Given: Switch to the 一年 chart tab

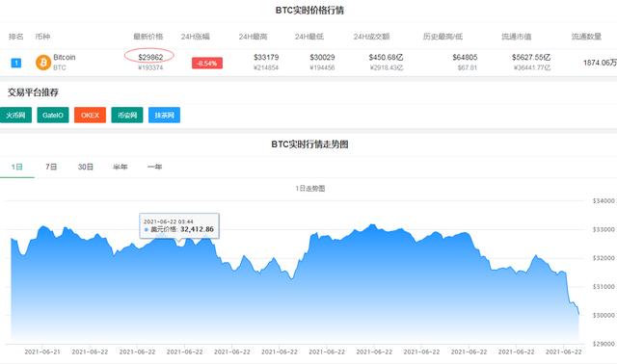Looking at the screenshot, I should [154, 167].
